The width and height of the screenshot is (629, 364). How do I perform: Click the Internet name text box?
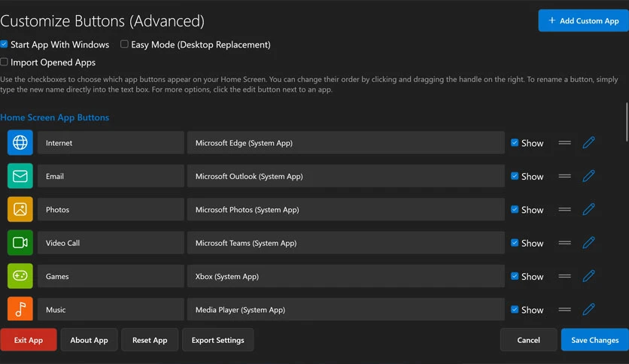tap(111, 143)
